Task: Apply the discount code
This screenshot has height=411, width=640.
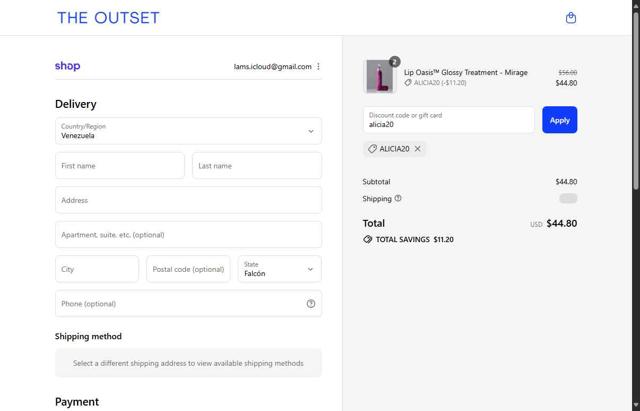Action: (x=560, y=120)
